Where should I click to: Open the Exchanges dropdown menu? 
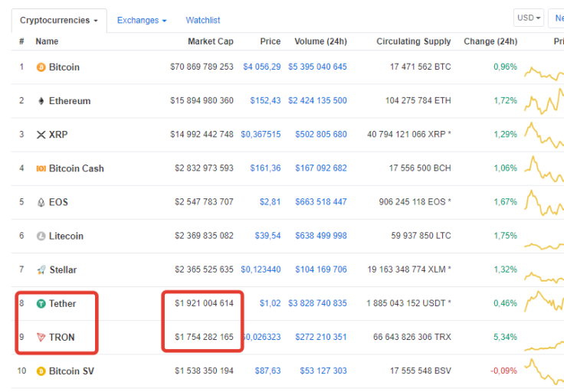click(142, 21)
